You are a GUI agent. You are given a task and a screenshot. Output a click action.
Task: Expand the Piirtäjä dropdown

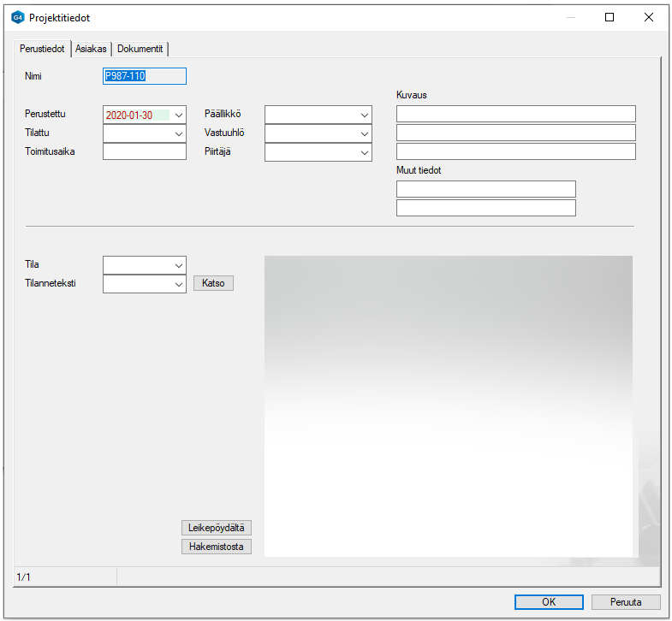[x=364, y=152]
